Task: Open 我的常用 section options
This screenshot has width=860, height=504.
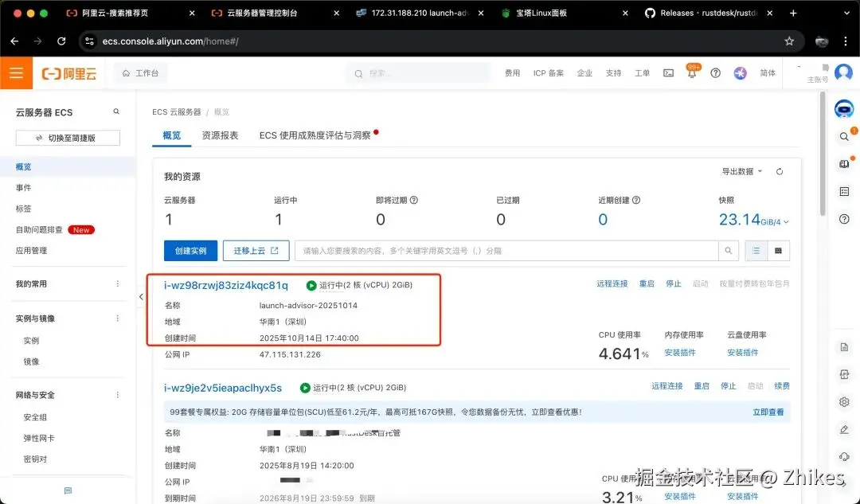Action: pos(117,283)
